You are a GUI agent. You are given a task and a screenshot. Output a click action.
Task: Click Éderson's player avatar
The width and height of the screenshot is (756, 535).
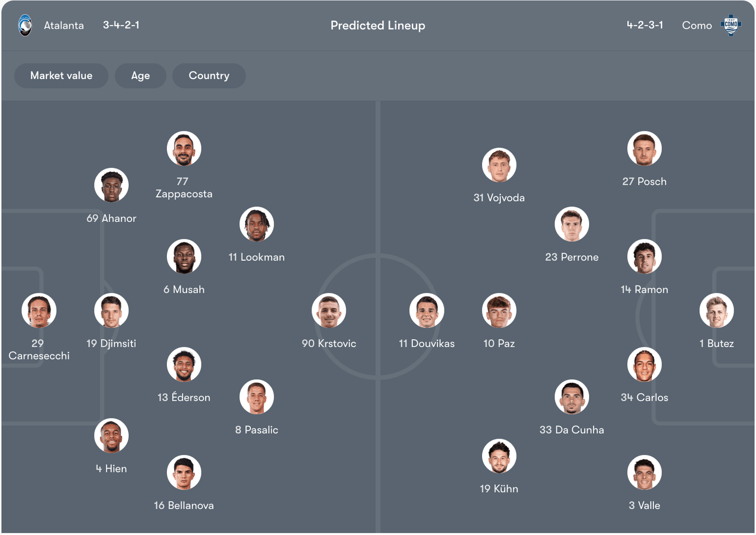pos(184,364)
